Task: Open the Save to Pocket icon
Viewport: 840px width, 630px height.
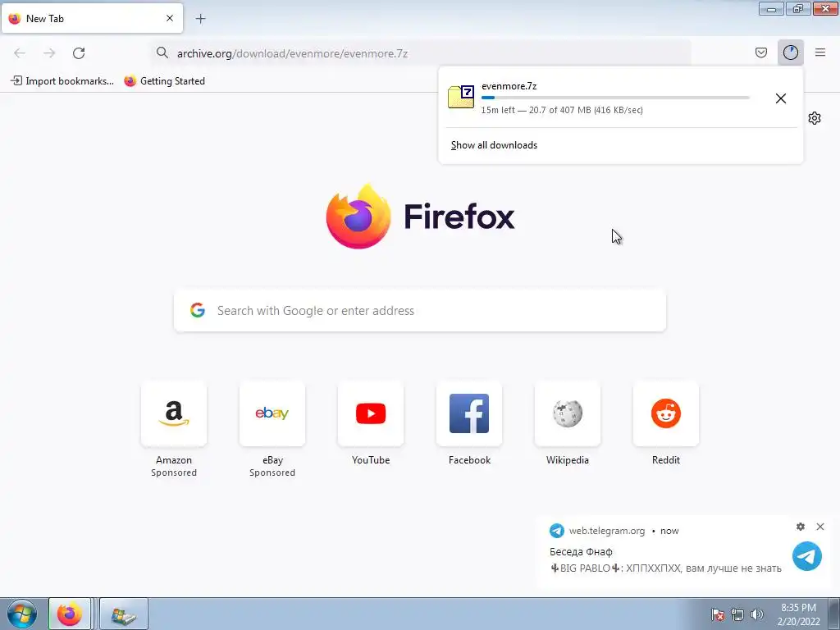Action: pyautogui.click(x=760, y=52)
